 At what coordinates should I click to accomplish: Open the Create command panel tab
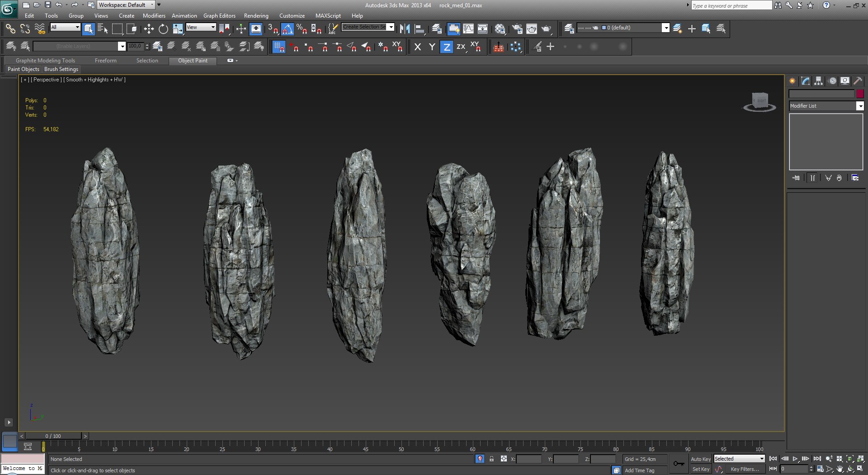point(793,81)
